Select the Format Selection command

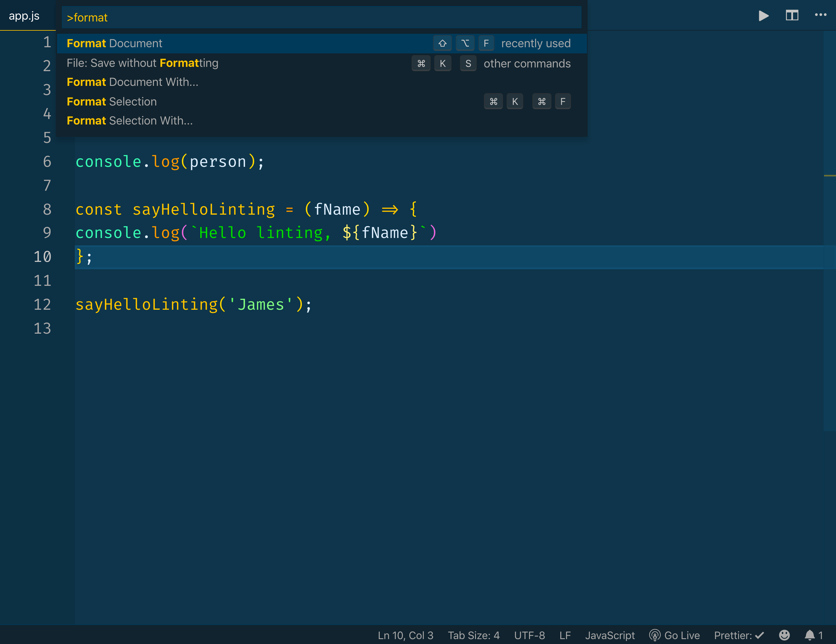point(112,102)
